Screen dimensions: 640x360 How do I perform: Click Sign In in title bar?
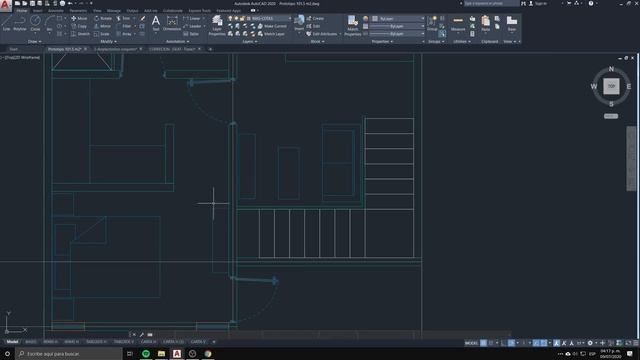pos(538,3)
